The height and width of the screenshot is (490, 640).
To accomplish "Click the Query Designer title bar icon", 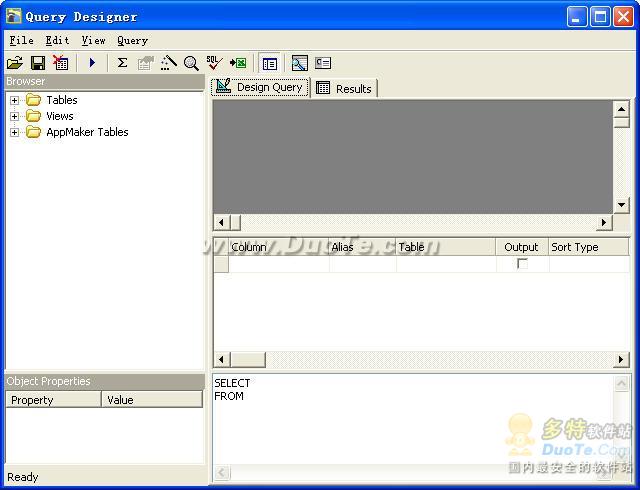I will (x=13, y=16).
